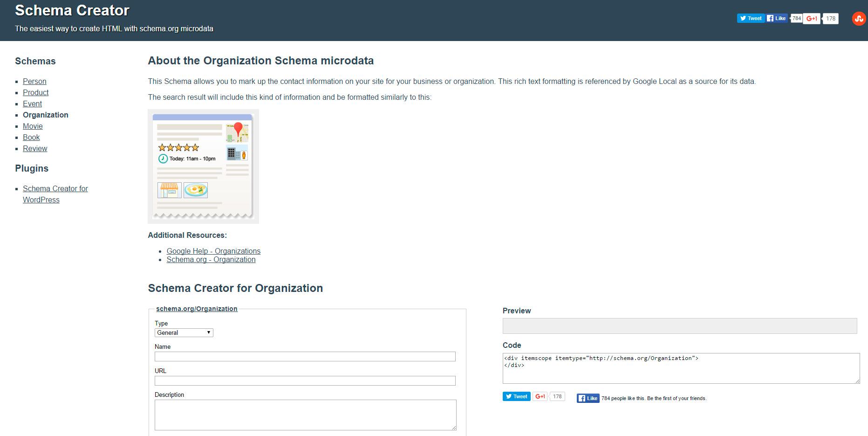Click the header Tweet button
This screenshot has width=868, height=436.
pyautogui.click(x=751, y=18)
